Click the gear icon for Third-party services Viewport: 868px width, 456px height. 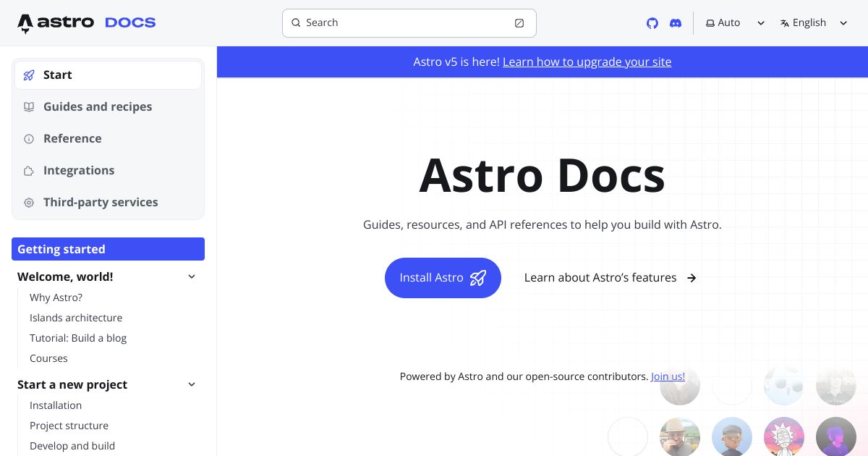point(29,203)
